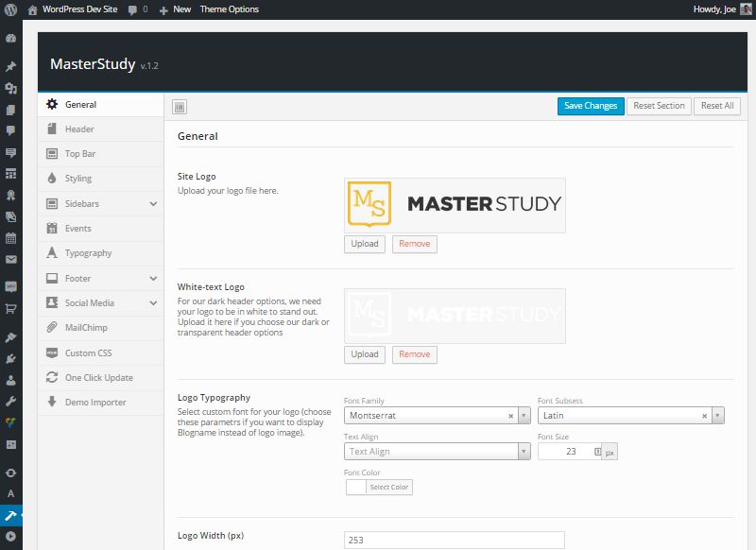The height and width of the screenshot is (550, 756).
Task: Open the New content menu in admin bar
Action: pyautogui.click(x=175, y=9)
